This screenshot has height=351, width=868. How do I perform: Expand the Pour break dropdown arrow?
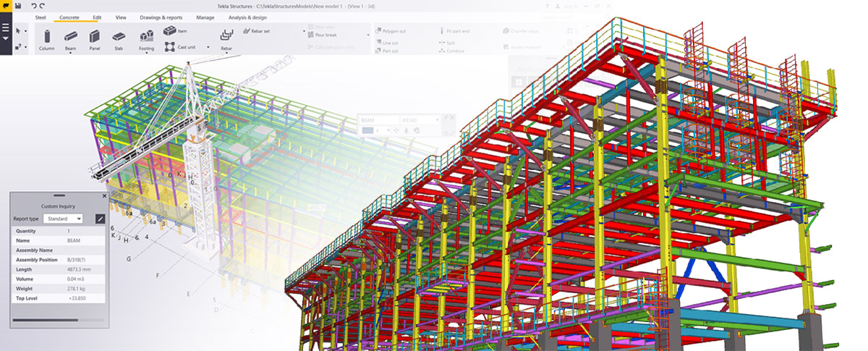[x=368, y=35]
